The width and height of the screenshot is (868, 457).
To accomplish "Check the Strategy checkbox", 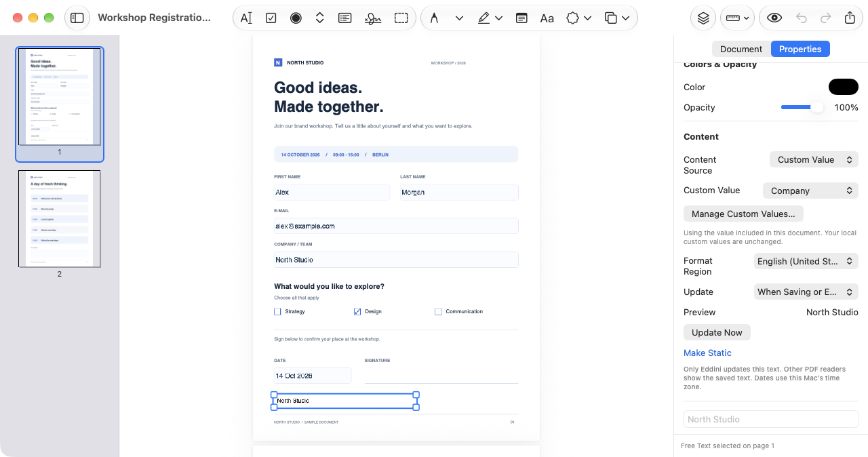I will coord(277,312).
